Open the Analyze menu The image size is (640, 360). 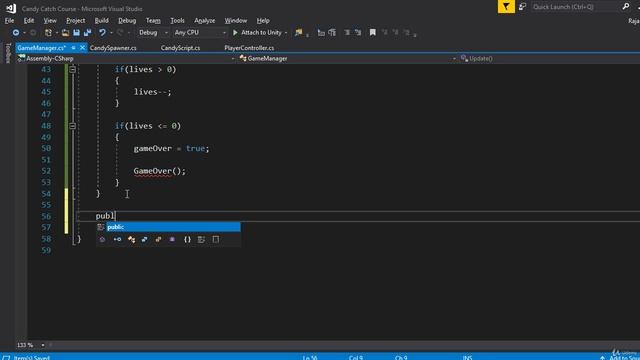point(204,20)
